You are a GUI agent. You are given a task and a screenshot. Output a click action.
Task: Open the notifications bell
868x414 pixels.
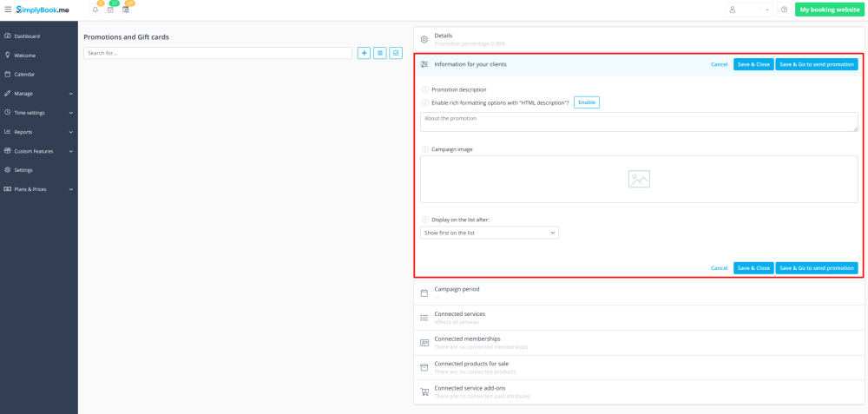click(95, 10)
